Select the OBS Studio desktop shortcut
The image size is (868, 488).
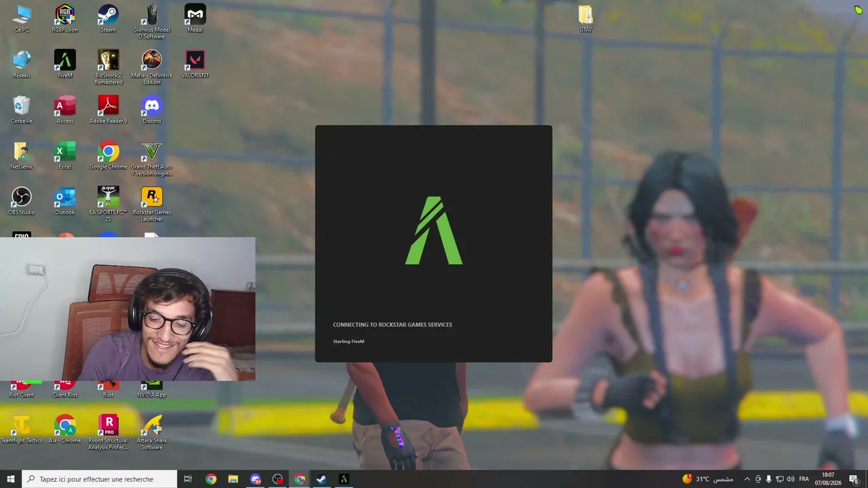click(x=22, y=201)
